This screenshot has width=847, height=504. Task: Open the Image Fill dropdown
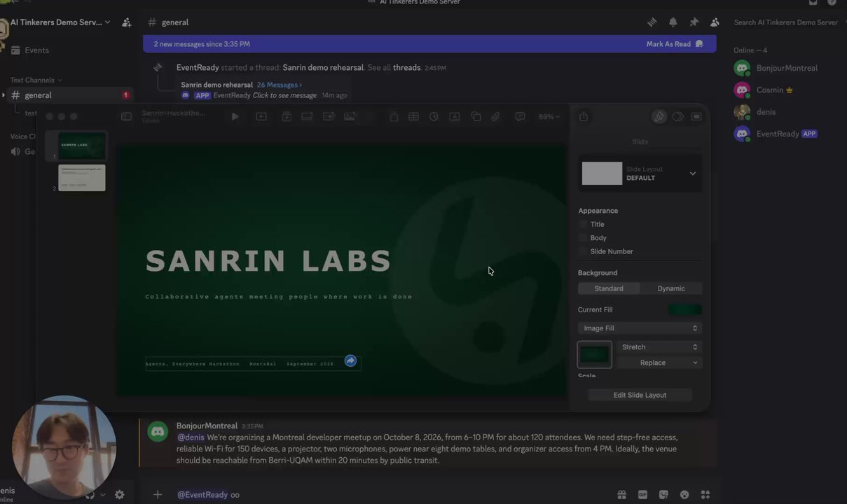point(640,328)
